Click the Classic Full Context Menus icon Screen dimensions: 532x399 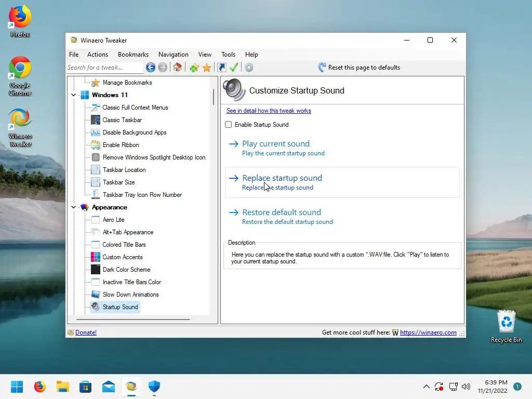coord(96,107)
